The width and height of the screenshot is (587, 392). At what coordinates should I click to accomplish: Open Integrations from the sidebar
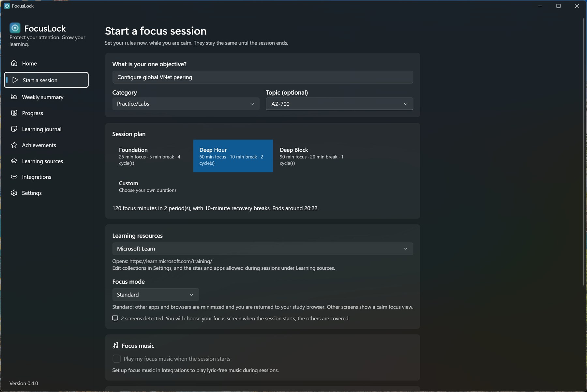(x=46, y=177)
